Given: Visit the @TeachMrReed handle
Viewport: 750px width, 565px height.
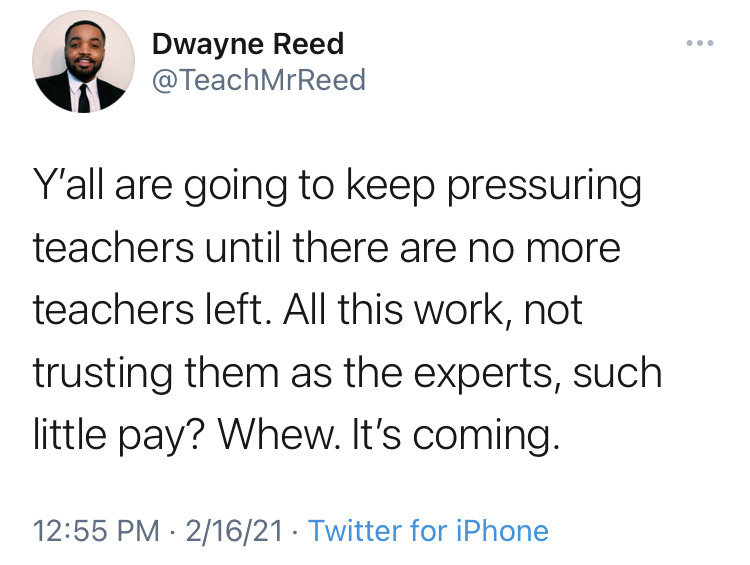Looking at the screenshot, I should [x=258, y=79].
